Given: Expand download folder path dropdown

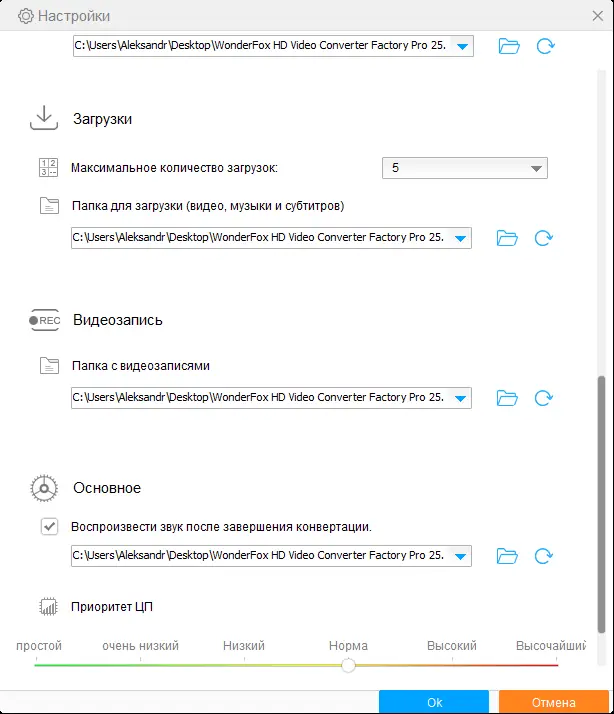Looking at the screenshot, I should (x=461, y=238).
